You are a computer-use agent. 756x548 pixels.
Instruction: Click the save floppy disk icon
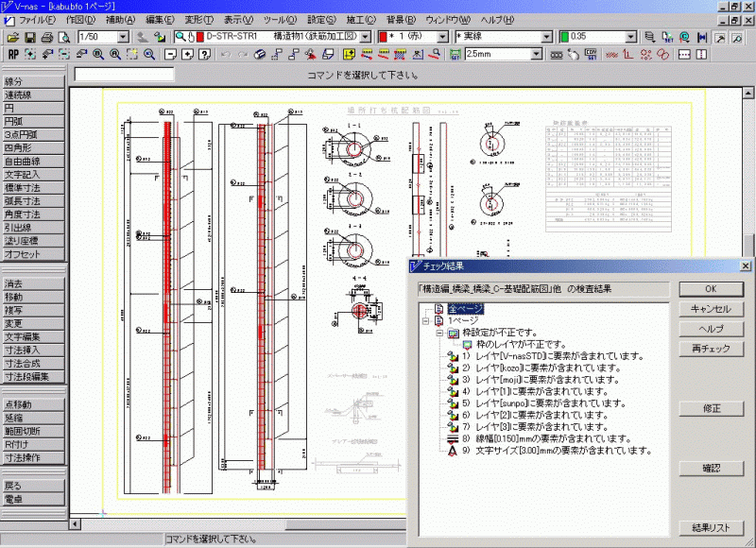coord(30,37)
